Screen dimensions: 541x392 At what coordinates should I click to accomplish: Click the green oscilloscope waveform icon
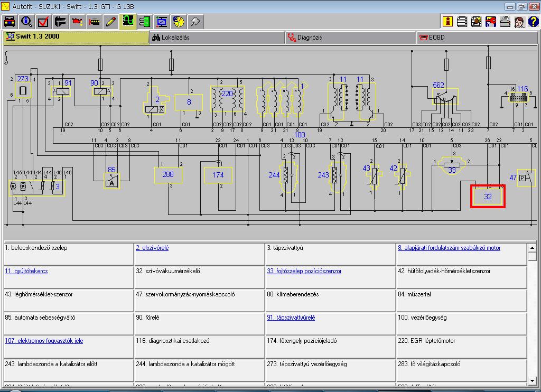coord(128,22)
